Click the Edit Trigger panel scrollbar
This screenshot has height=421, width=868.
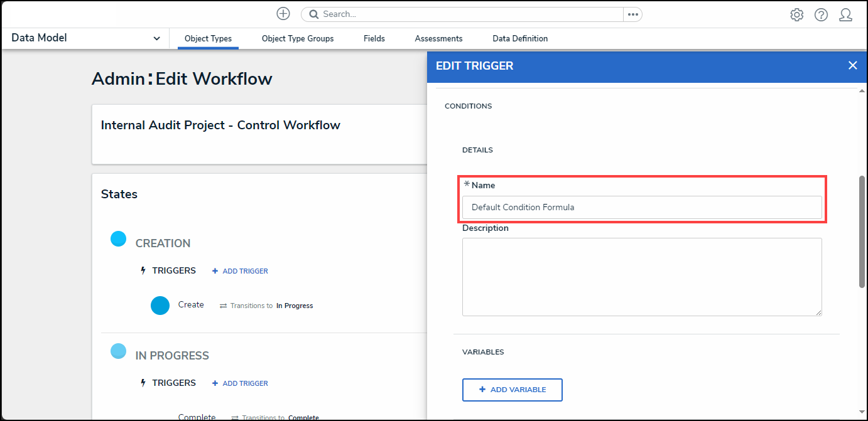[x=862, y=232]
